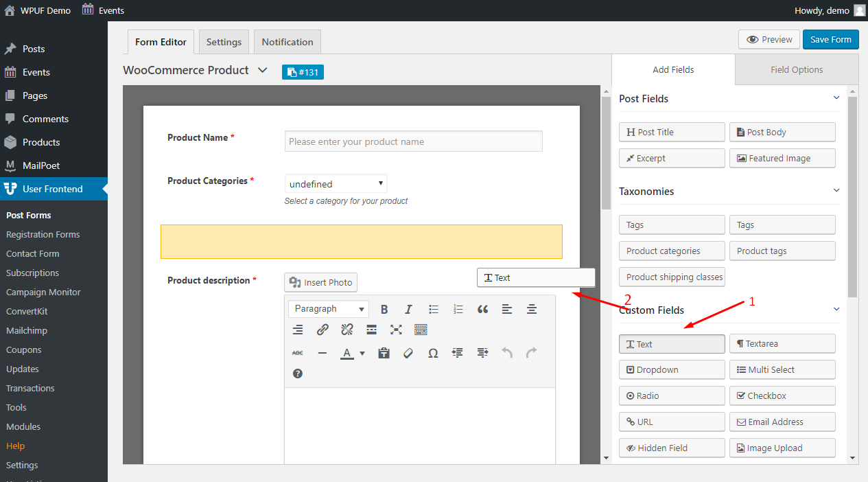Open the WPUF Demo site link
The width and height of the screenshot is (868, 482).
tap(38, 10)
